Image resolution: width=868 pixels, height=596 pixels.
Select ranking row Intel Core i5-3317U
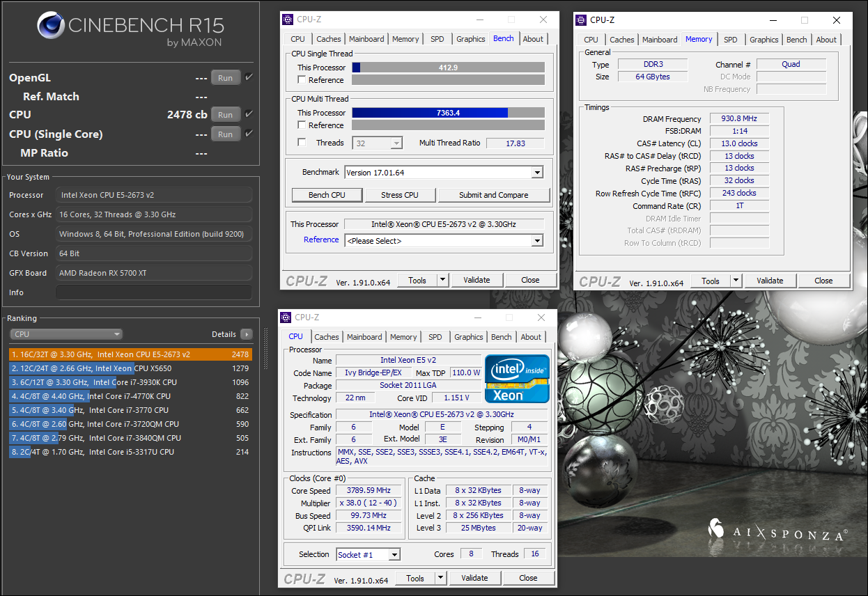(130, 452)
